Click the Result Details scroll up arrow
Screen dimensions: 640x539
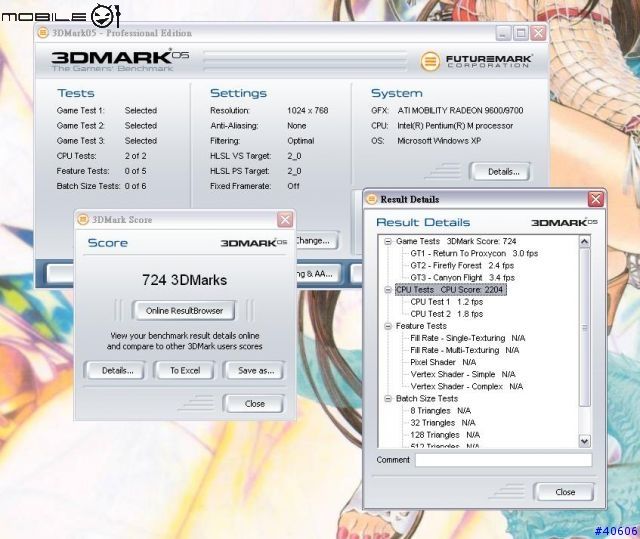(584, 242)
